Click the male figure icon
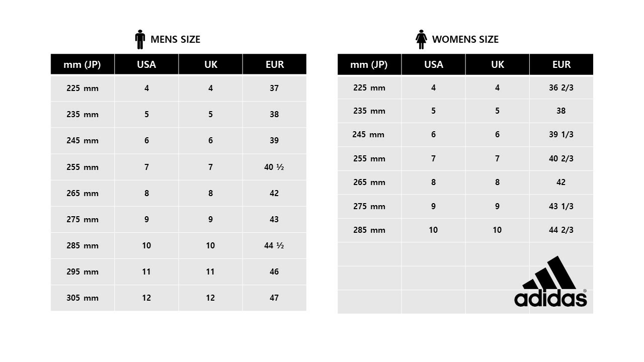Viewport: 644px width, 362px height. coord(140,39)
